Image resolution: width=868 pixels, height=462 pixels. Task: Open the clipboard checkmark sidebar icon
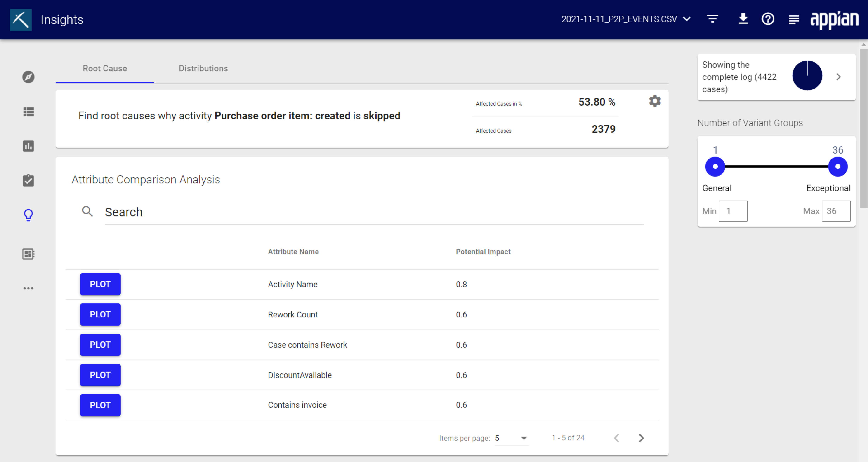coord(28,180)
